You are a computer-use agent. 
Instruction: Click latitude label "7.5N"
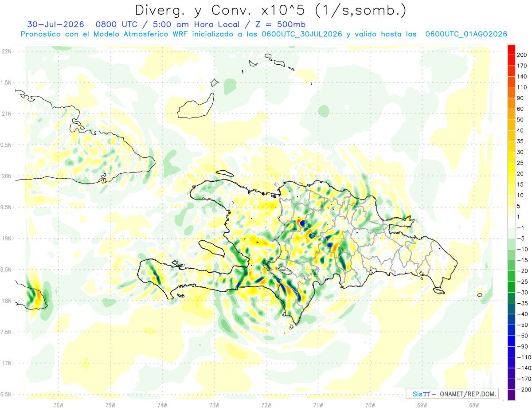tap(7, 332)
